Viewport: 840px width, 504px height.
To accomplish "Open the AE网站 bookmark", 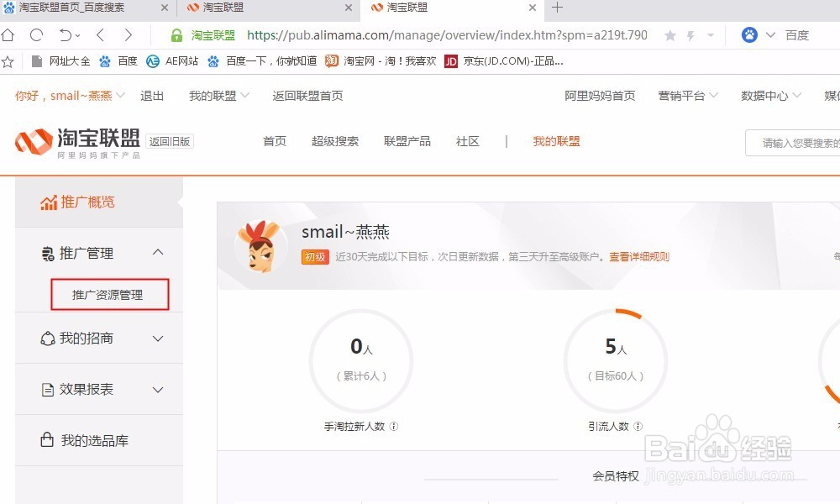I will [172, 61].
